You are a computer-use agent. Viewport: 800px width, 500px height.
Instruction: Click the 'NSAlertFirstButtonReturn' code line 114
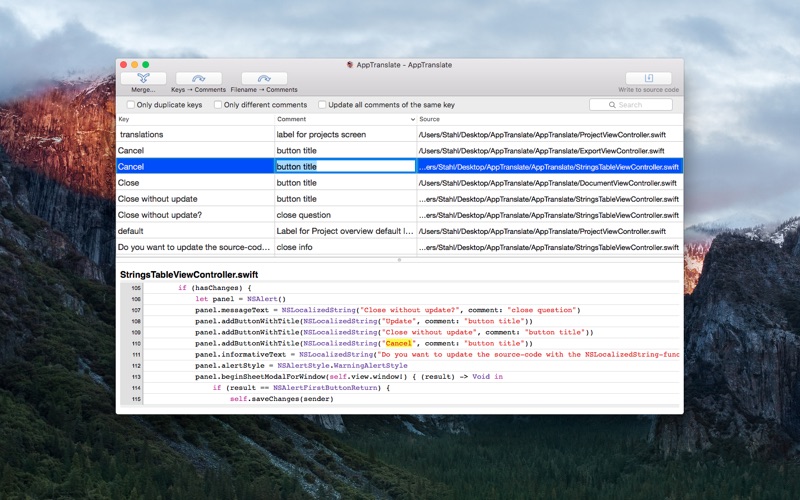[x=301, y=388]
